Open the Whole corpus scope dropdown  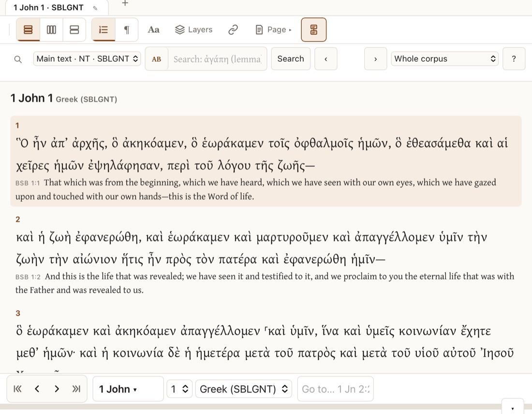pos(445,58)
